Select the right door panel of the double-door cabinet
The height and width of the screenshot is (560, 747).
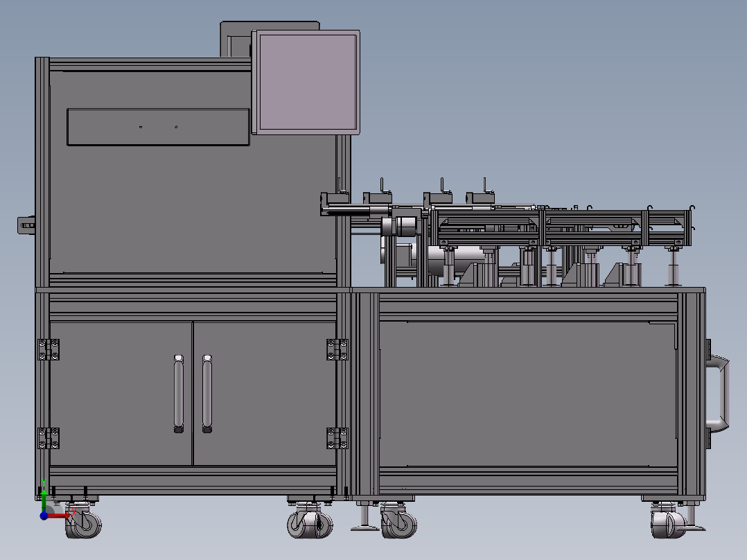[x=265, y=394]
